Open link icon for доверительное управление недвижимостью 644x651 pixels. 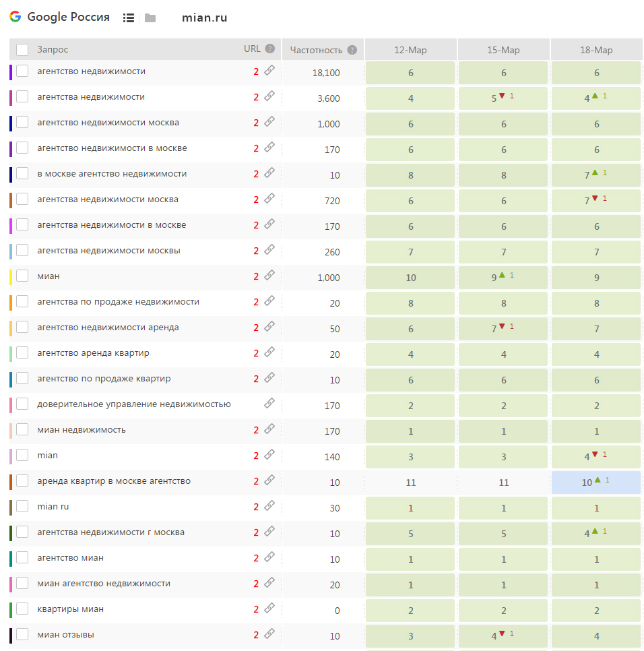269,403
